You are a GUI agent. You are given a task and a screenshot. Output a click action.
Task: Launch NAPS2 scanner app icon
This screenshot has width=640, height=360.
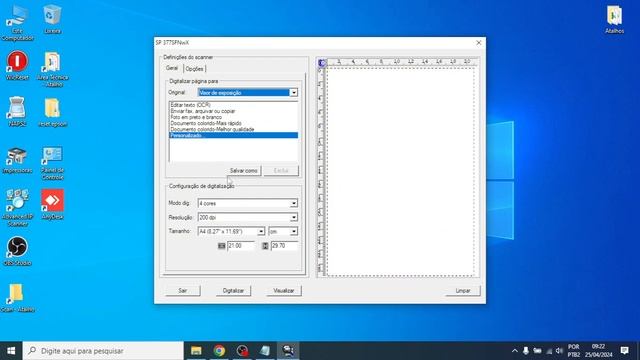17,111
